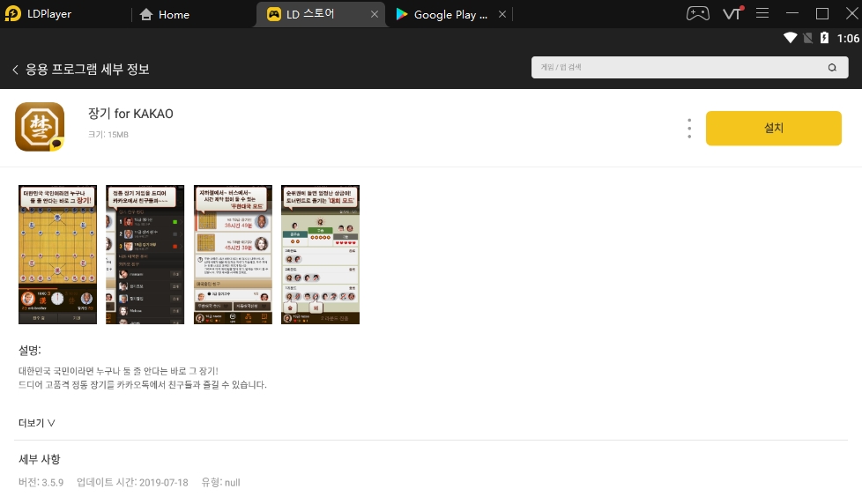Click the 장기 for KAKAO app icon
This screenshot has height=504, width=862.
(x=40, y=127)
